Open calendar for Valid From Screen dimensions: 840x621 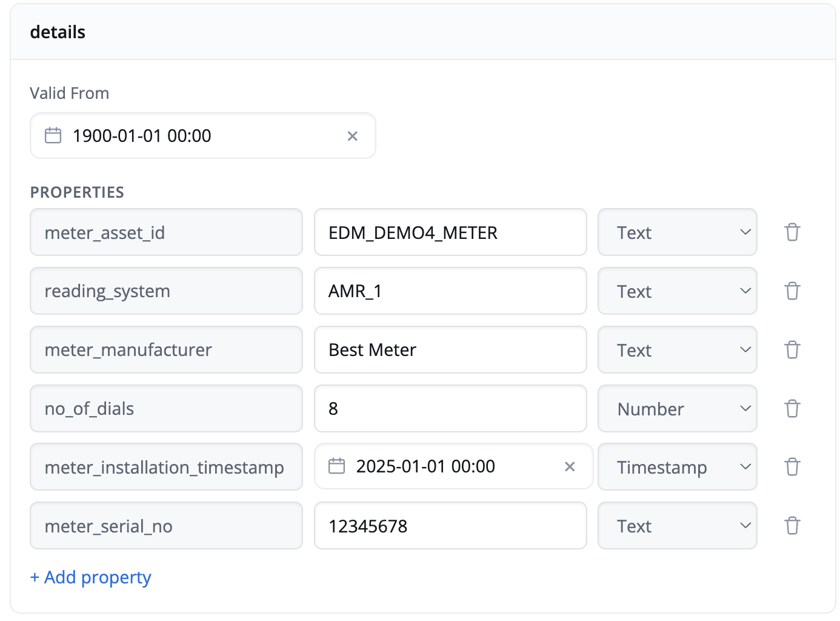point(53,135)
